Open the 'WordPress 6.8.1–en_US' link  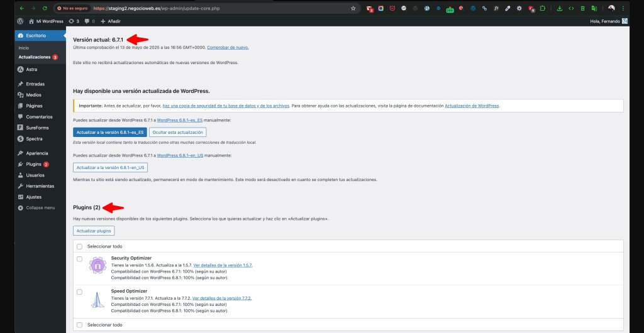point(180,156)
